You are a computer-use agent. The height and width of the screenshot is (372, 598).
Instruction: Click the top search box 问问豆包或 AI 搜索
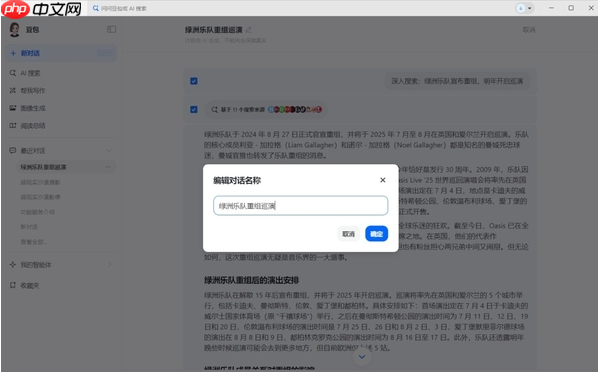[120, 8]
